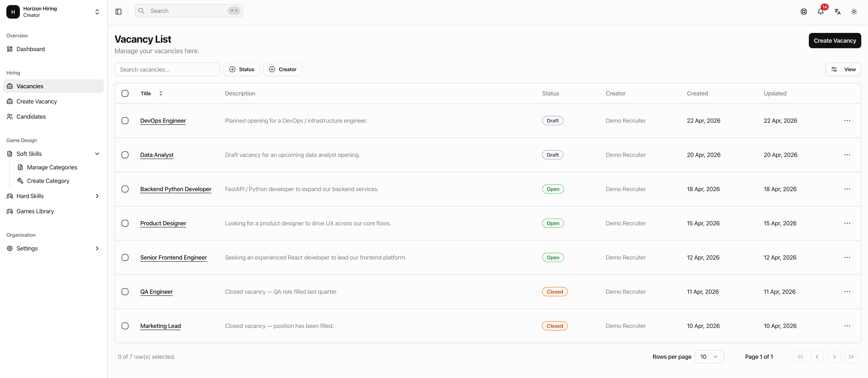
Task: Check the Backend Python Developer row
Action: click(x=125, y=189)
